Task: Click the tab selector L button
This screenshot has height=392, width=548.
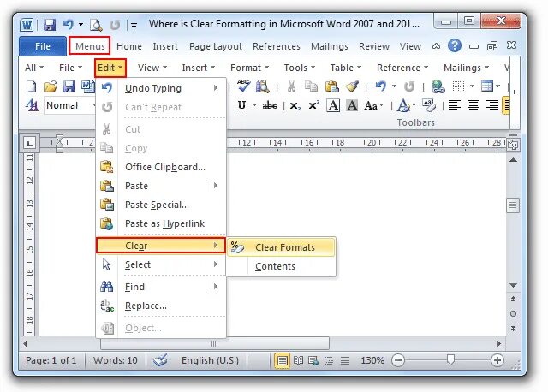Action: point(30,143)
